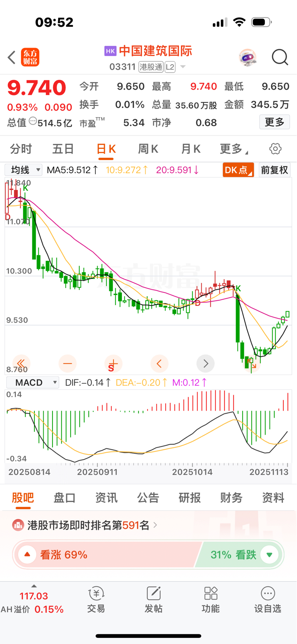Switch to 五日 chart tab

(63, 149)
